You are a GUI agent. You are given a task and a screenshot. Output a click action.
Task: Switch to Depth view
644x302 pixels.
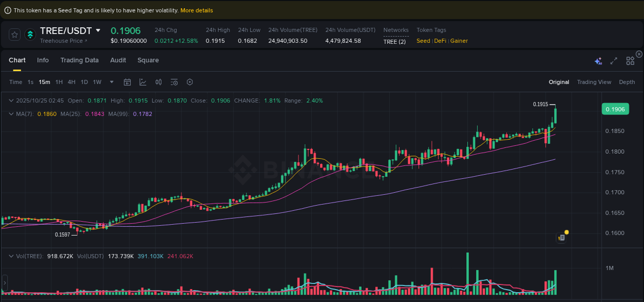point(627,81)
